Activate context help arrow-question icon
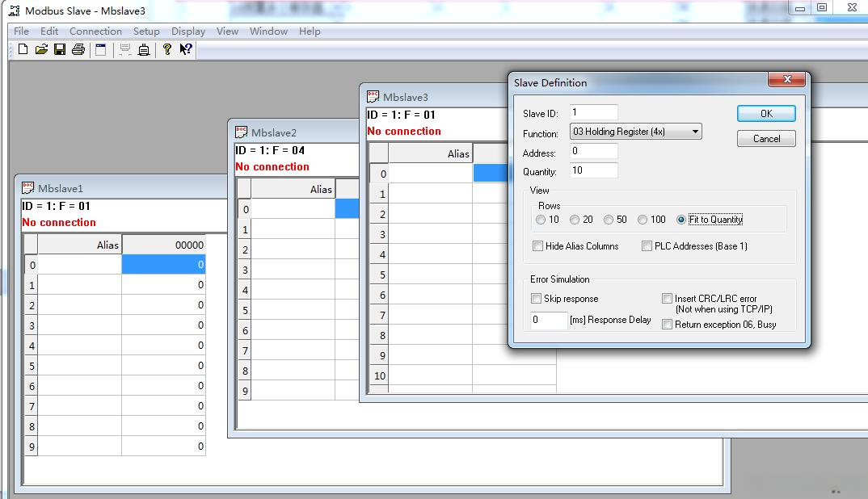868x499 pixels. (186, 49)
